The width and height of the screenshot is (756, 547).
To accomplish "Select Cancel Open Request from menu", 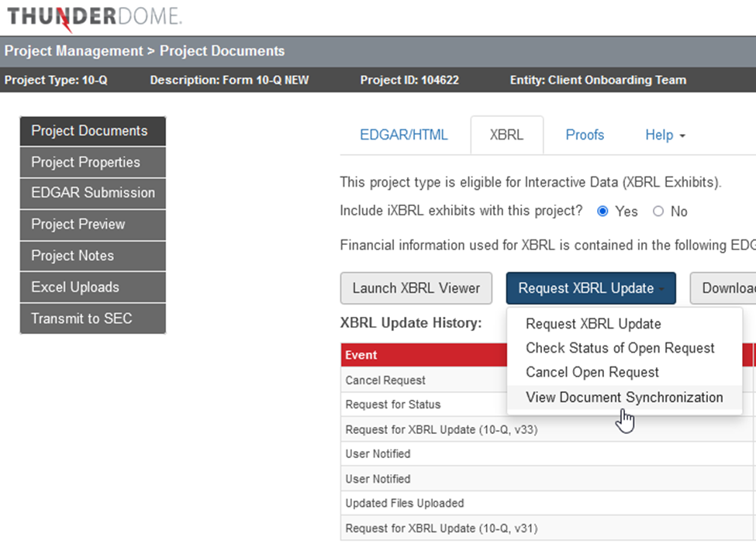I will click(x=592, y=372).
